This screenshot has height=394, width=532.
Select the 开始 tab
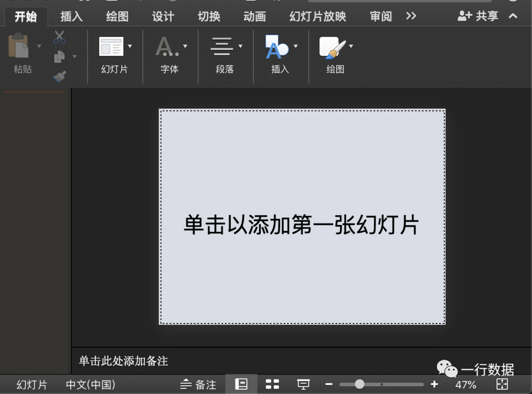(26, 16)
